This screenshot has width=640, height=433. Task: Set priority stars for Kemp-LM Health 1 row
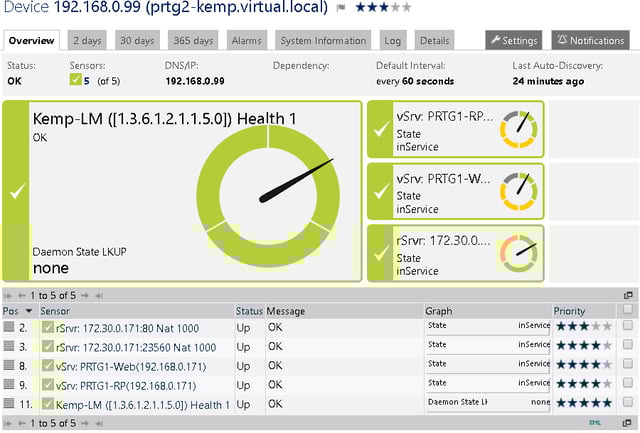(x=584, y=403)
